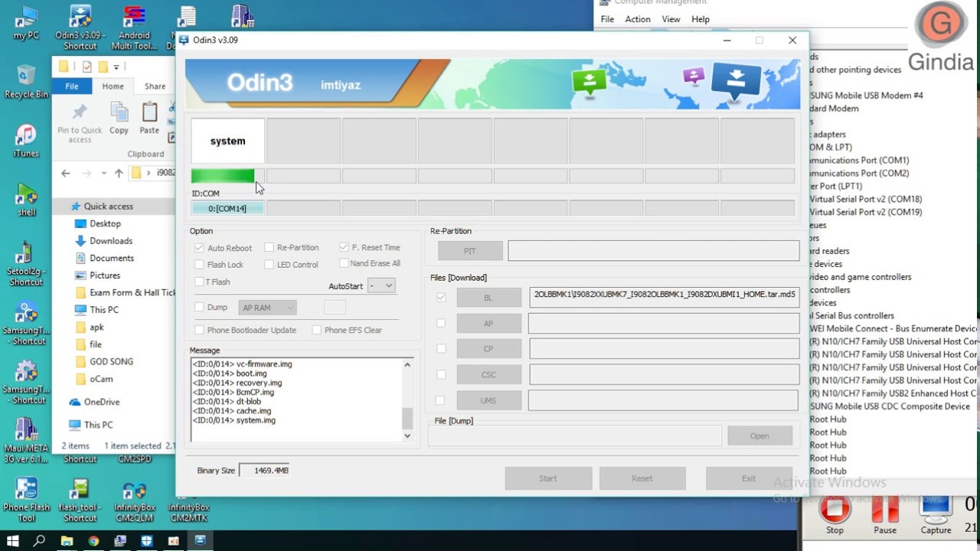Open Google Chrome from taskbar
This screenshot has width=980, height=551.
coord(93,541)
